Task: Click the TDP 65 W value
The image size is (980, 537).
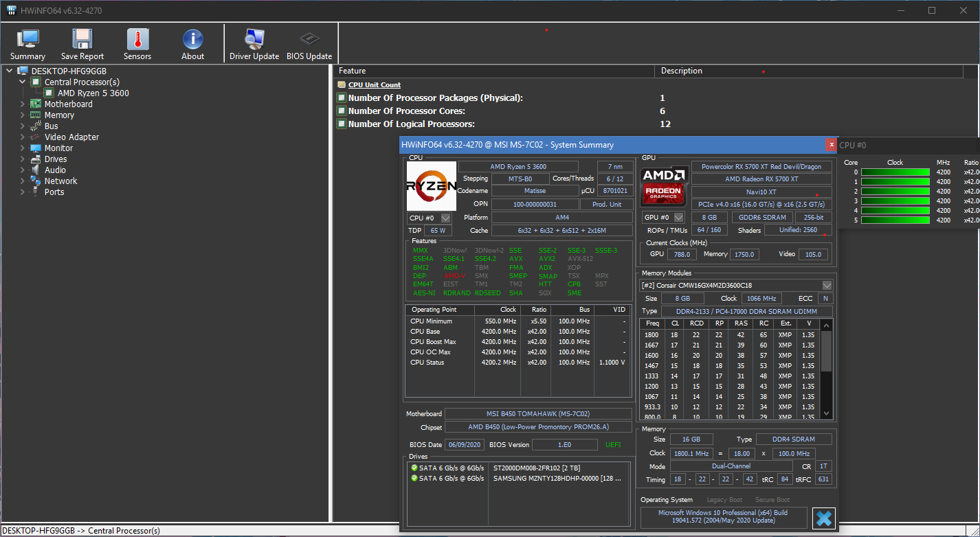Action: (438, 231)
